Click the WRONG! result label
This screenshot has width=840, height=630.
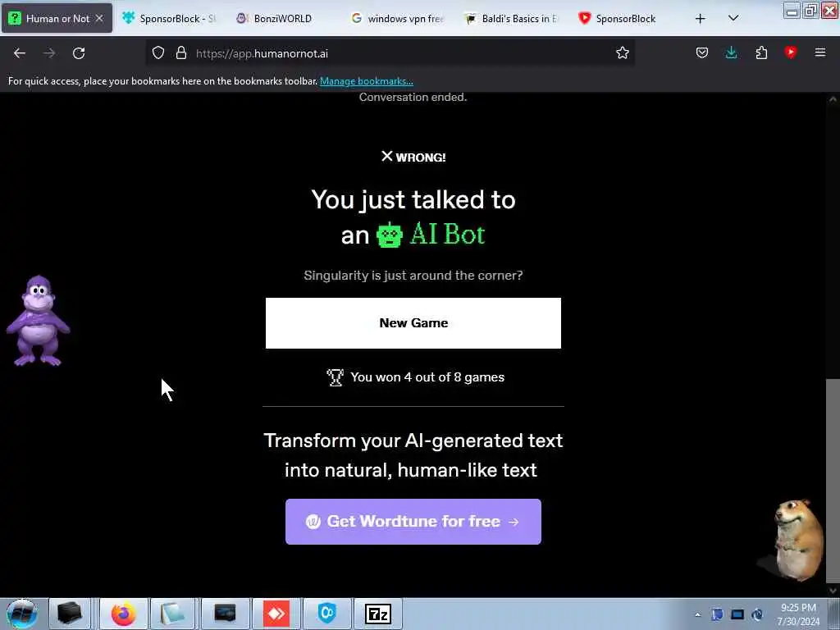pyautogui.click(x=413, y=157)
